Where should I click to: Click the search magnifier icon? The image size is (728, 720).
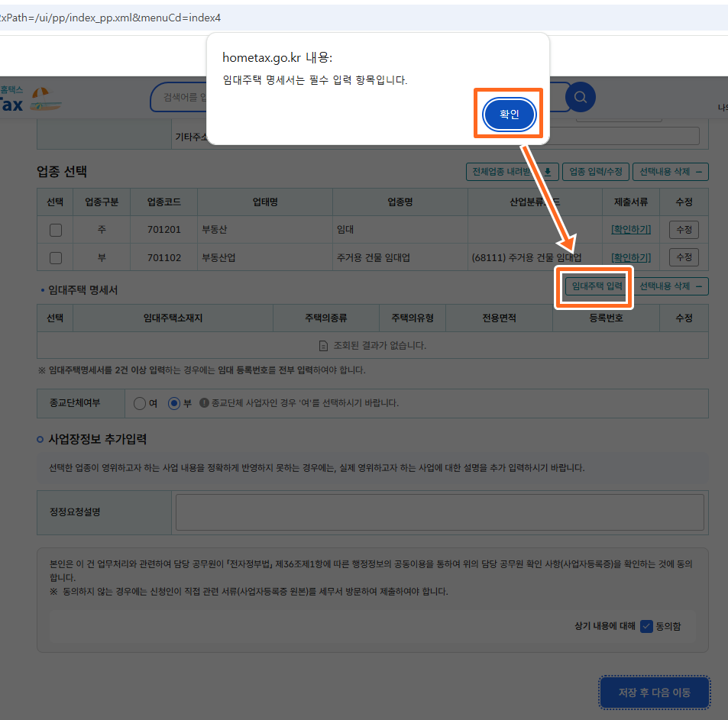(580, 97)
